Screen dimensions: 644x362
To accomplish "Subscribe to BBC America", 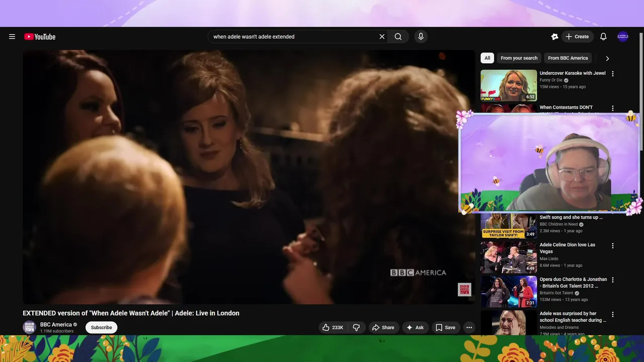I will [x=102, y=327].
